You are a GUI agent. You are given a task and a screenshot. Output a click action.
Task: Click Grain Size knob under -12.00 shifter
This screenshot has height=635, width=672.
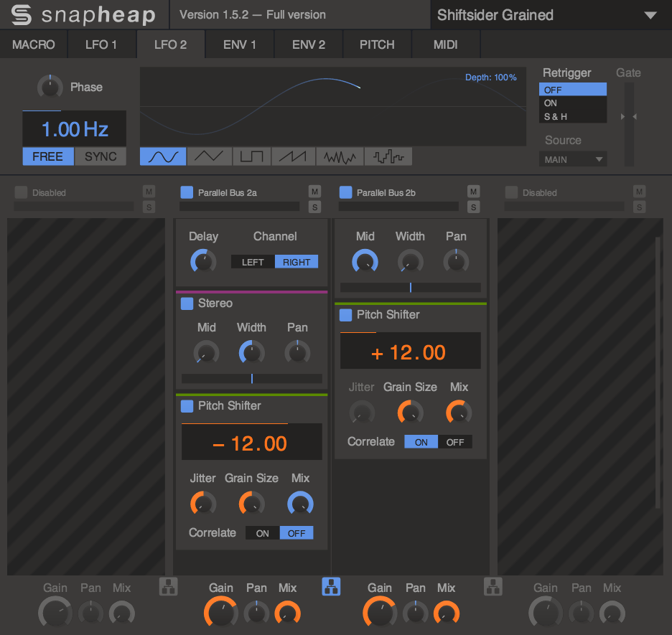[x=251, y=504]
